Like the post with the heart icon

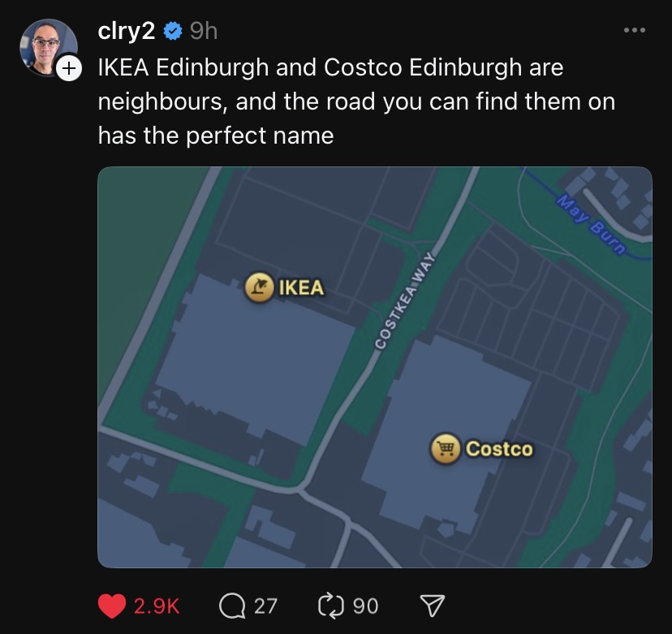tap(112, 606)
